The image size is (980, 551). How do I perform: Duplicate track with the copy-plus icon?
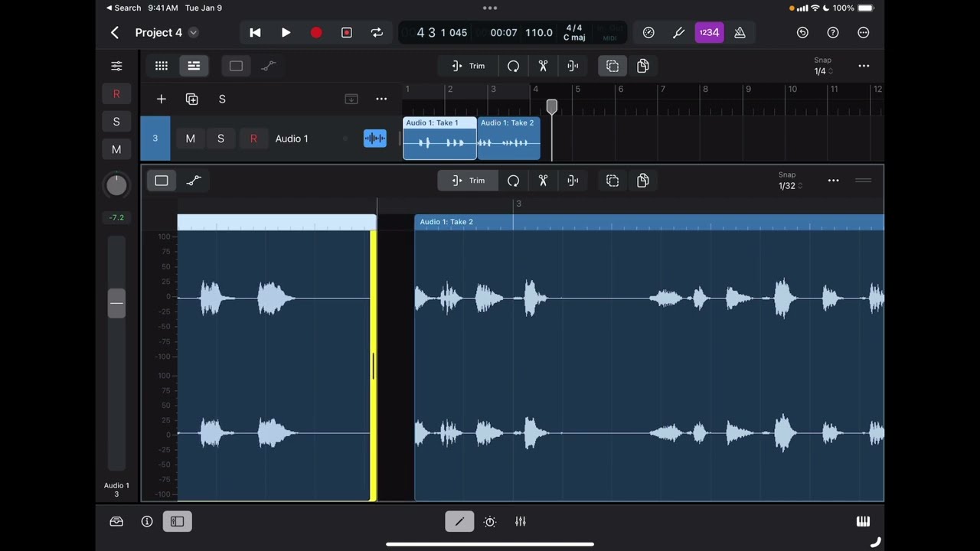click(191, 99)
